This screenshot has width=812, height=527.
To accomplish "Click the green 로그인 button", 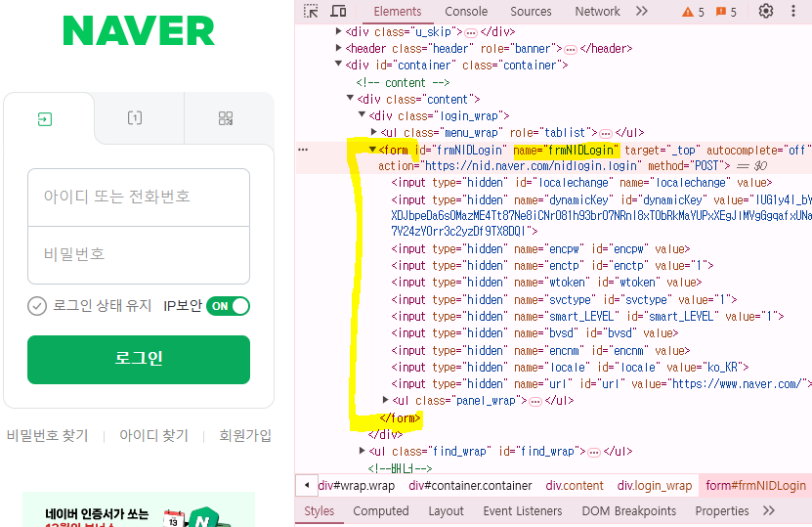I will (x=139, y=360).
